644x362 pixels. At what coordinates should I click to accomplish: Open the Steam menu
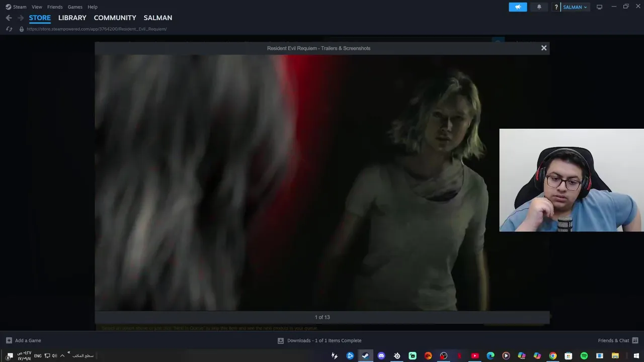pyautogui.click(x=16, y=7)
